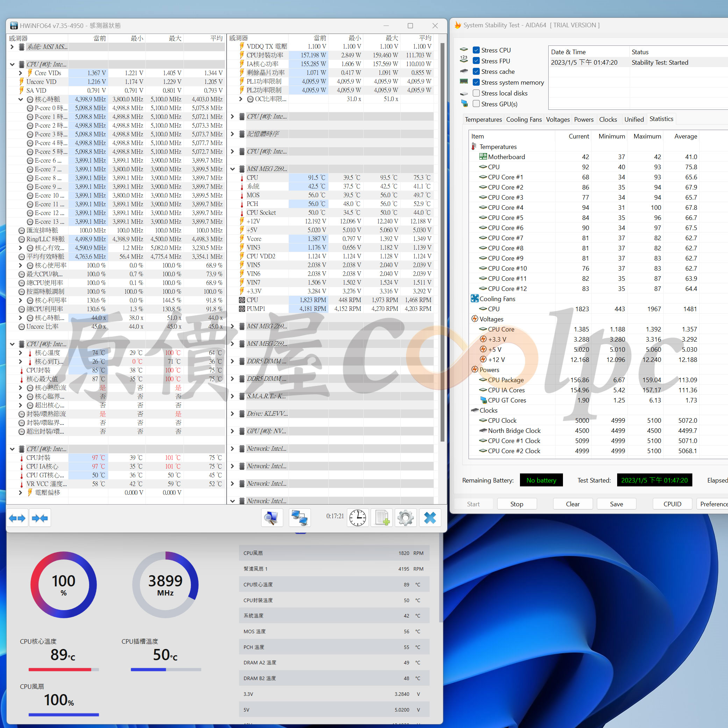Screen dimensions: 728x728
Task: Expand the Drive: KLEVV... sensor group
Action: click(x=233, y=414)
